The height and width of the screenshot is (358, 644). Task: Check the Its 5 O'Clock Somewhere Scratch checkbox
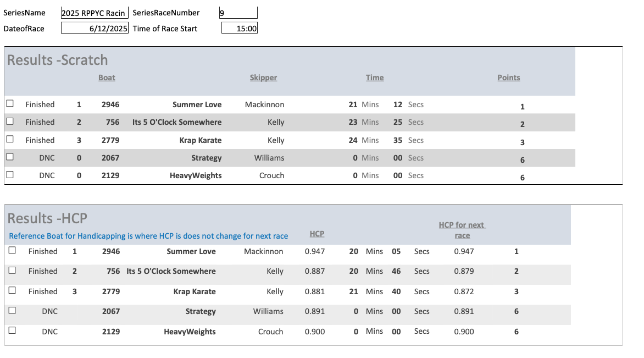click(10, 122)
